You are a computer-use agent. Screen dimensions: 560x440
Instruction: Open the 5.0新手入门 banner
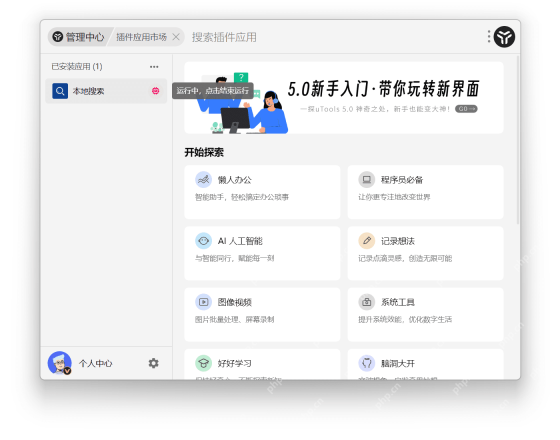[344, 98]
